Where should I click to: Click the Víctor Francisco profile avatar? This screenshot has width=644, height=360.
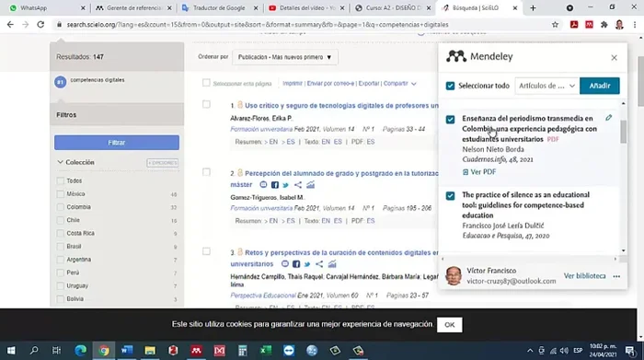pos(454,275)
